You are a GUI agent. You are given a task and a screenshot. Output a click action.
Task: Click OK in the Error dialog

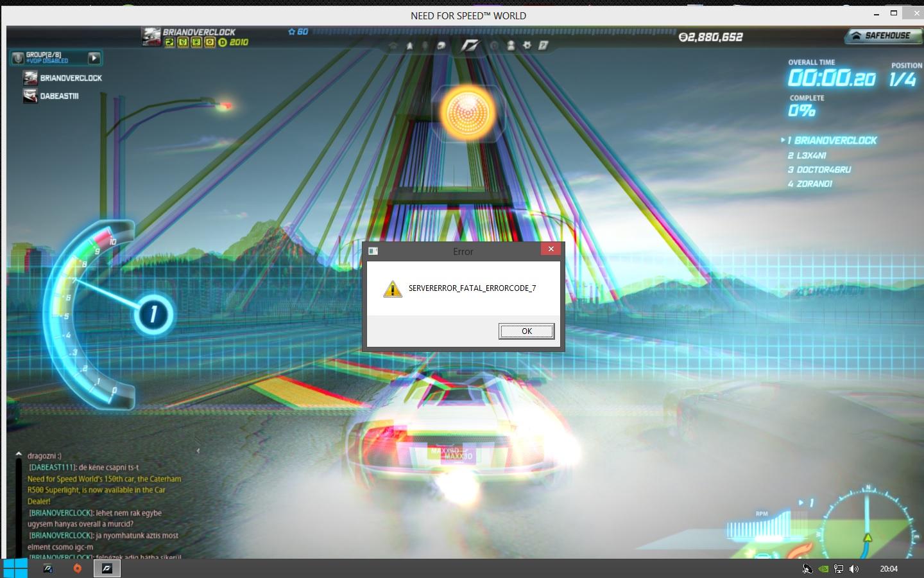tap(526, 331)
